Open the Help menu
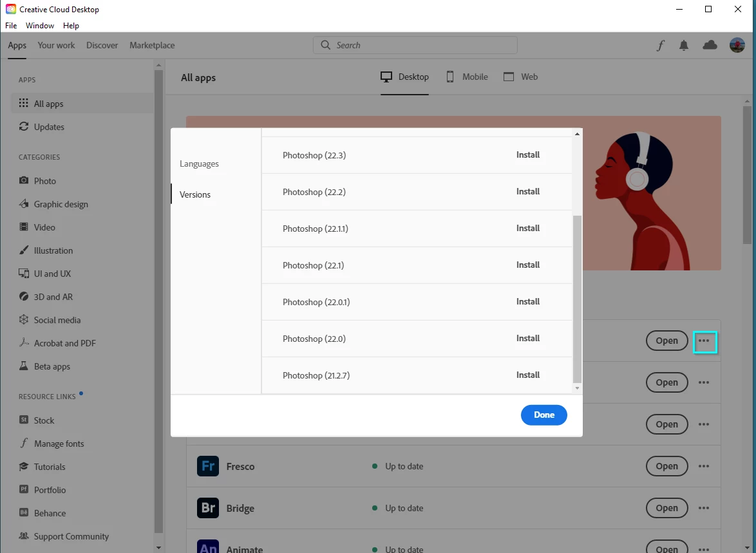The width and height of the screenshot is (756, 553). [71, 26]
